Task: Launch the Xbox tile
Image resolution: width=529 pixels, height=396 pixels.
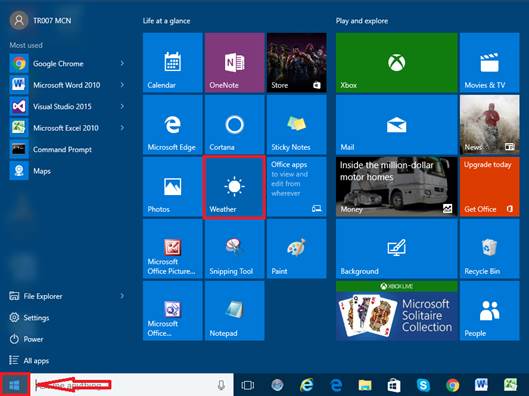Action: click(396, 62)
